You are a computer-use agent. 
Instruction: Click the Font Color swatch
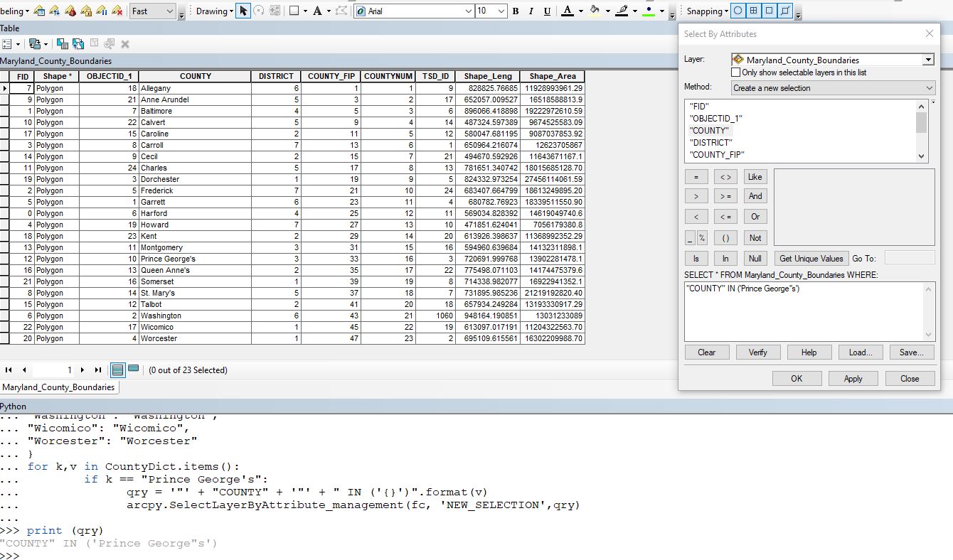[x=567, y=11]
